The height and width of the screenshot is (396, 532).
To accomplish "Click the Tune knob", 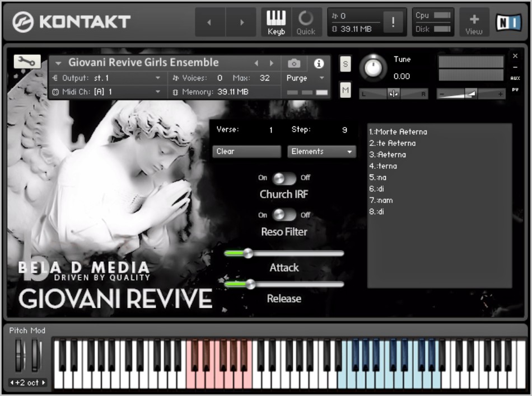I will (x=373, y=68).
